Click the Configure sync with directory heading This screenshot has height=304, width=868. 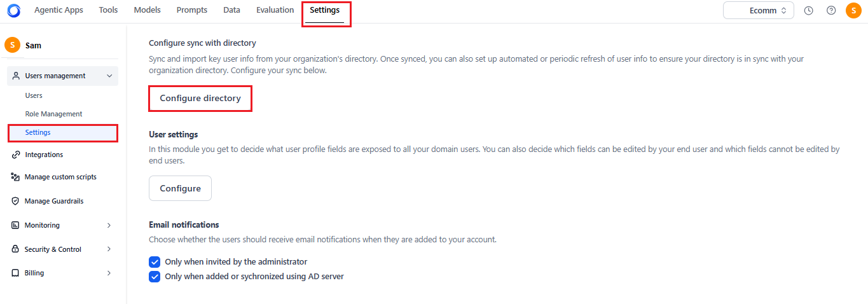click(x=202, y=43)
